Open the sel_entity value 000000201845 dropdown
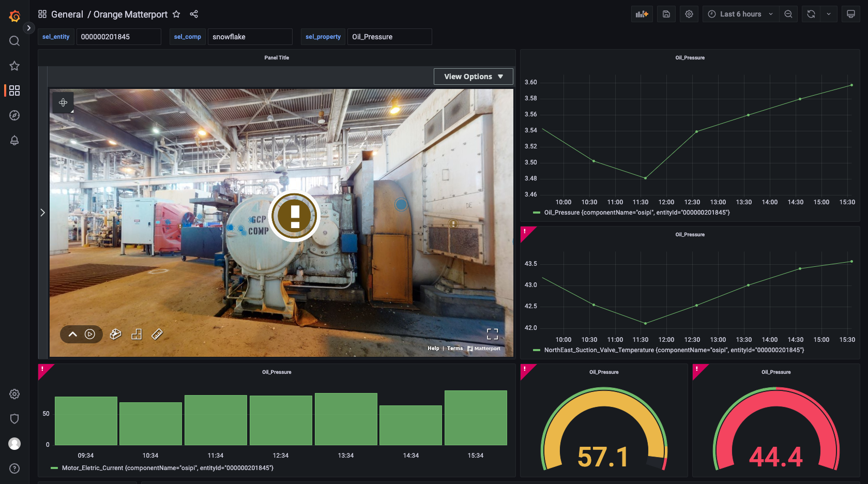The image size is (868, 484). click(x=119, y=37)
